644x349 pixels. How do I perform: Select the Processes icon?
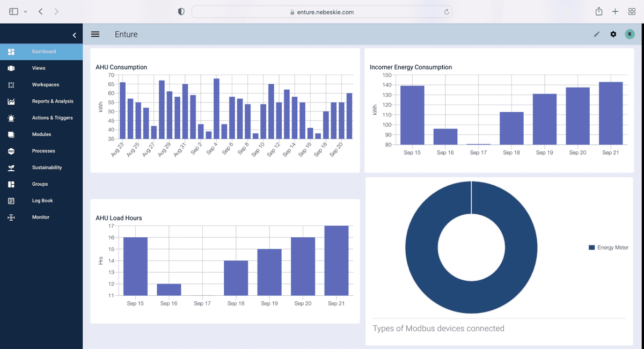[10, 151]
